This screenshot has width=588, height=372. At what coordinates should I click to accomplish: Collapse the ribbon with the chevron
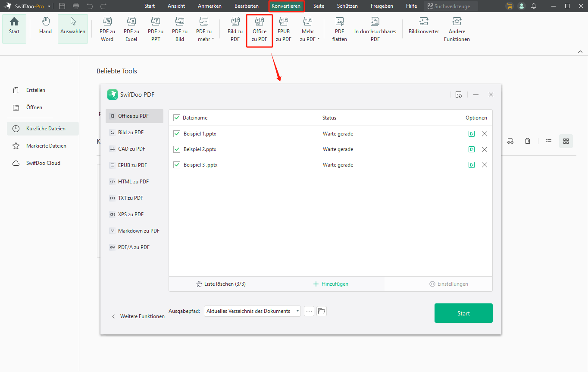tap(580, 51)
